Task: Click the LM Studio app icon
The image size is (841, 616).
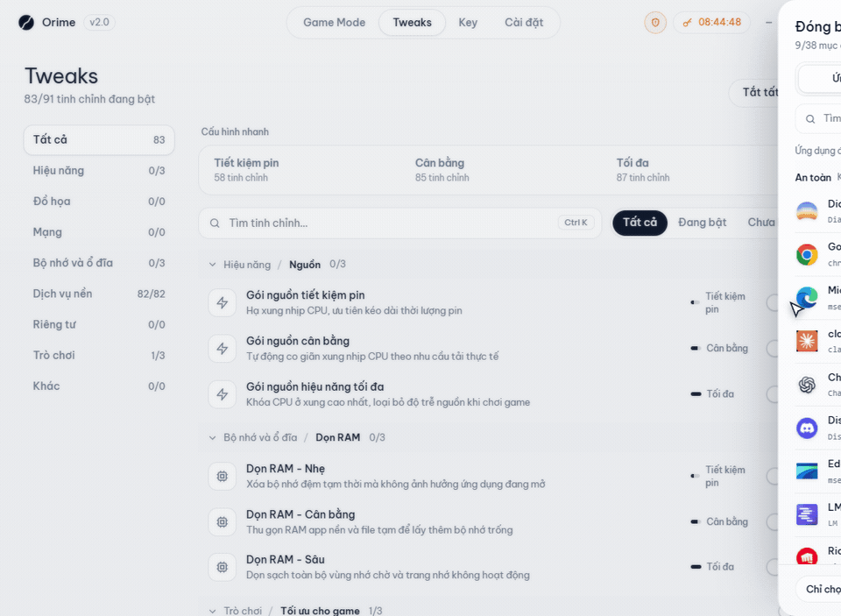Action: (807, 514)
